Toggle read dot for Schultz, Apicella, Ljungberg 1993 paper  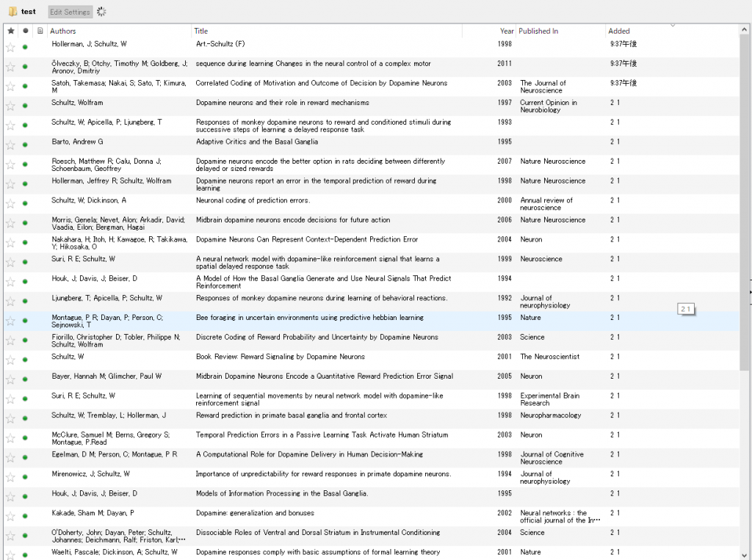25,125
